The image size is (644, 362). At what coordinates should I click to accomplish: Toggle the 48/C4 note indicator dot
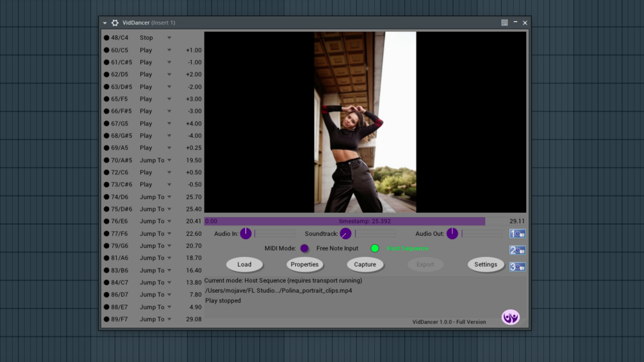[106, 38]
